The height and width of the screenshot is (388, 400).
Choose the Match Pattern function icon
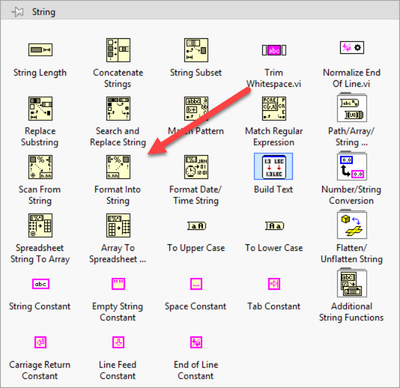tap(196, 108)
